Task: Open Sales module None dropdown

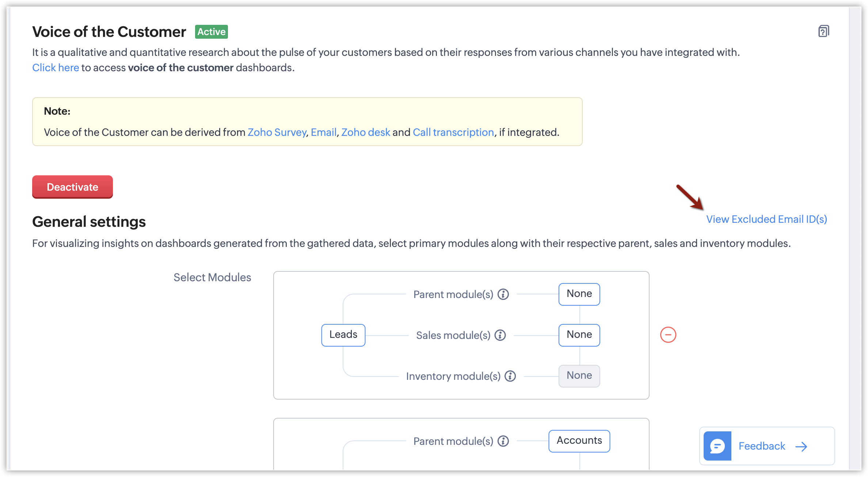Action: pyautogui.click(x=579, y=335)
